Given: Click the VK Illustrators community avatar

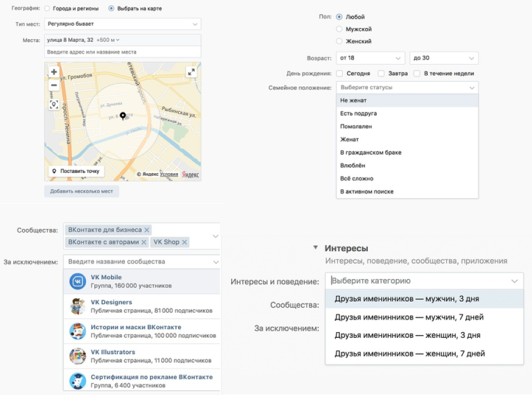Looking at the screenshot, I should pyautogui.click(x=77, y=357).
